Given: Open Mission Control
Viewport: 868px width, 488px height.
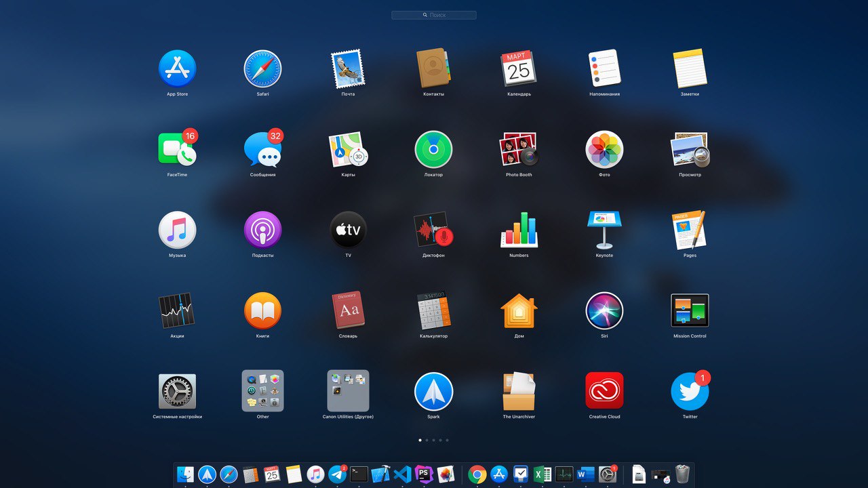Looking at the screenshot, I should pyautogui.click(x=690, y=310).
